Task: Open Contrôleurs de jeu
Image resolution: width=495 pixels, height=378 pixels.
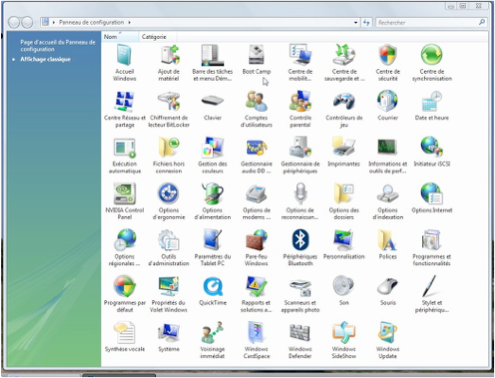Action: point(344,109)
